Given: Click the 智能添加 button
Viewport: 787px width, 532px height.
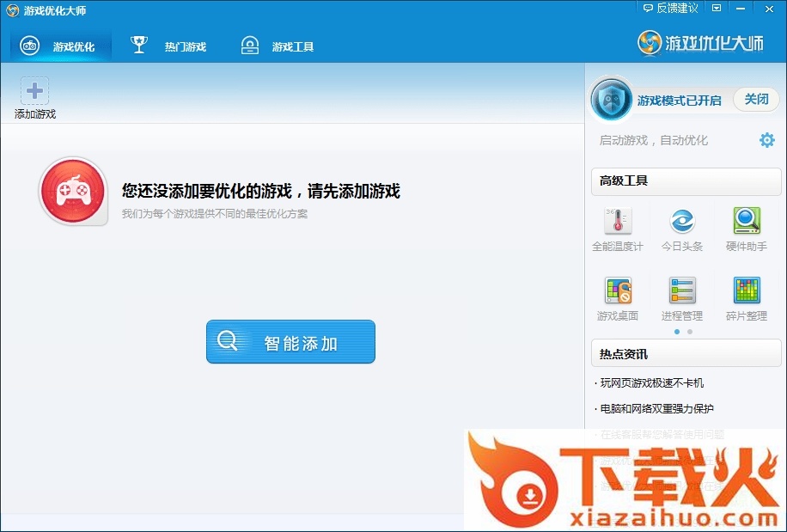Looking at the screenshot, I should click(x=290, y=342).
